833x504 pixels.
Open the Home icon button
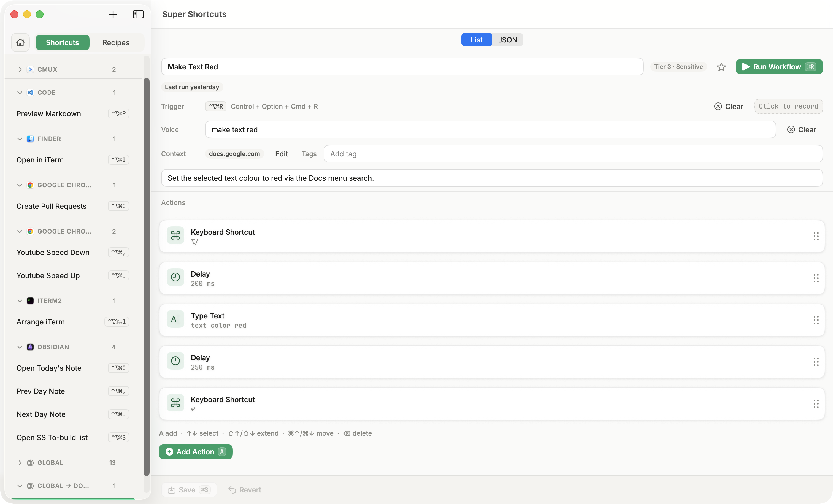[20, 42]
